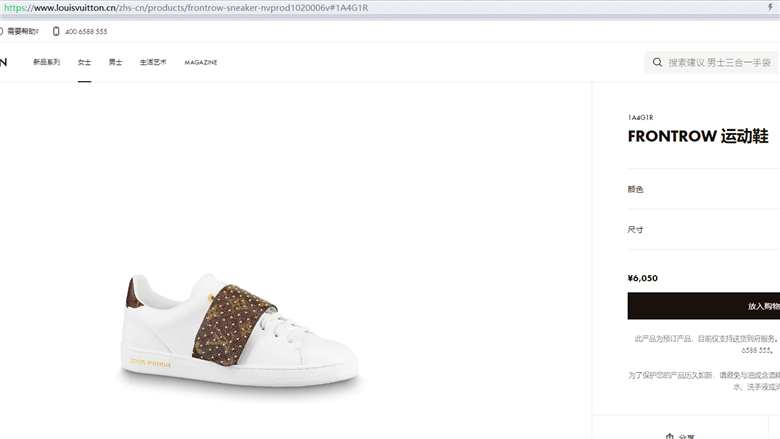The width and height of the screenshot is (780, 439).
Task: Click the 400 6588 555 phone number
Action: point(86,31)
